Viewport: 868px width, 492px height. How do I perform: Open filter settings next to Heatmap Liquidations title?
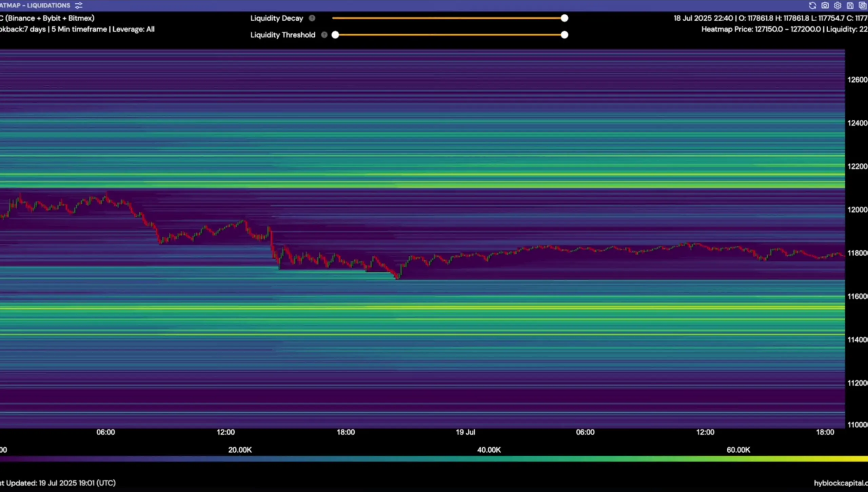(79, 5)
